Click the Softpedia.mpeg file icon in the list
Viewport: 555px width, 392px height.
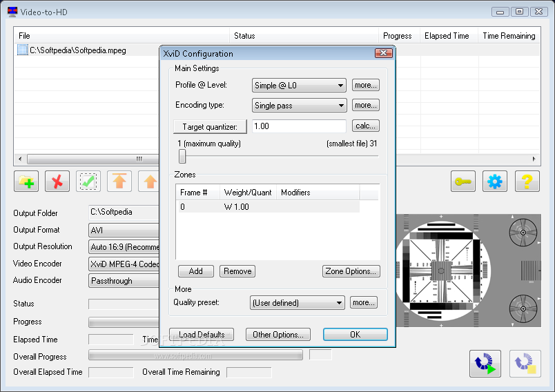coord(22,50)
